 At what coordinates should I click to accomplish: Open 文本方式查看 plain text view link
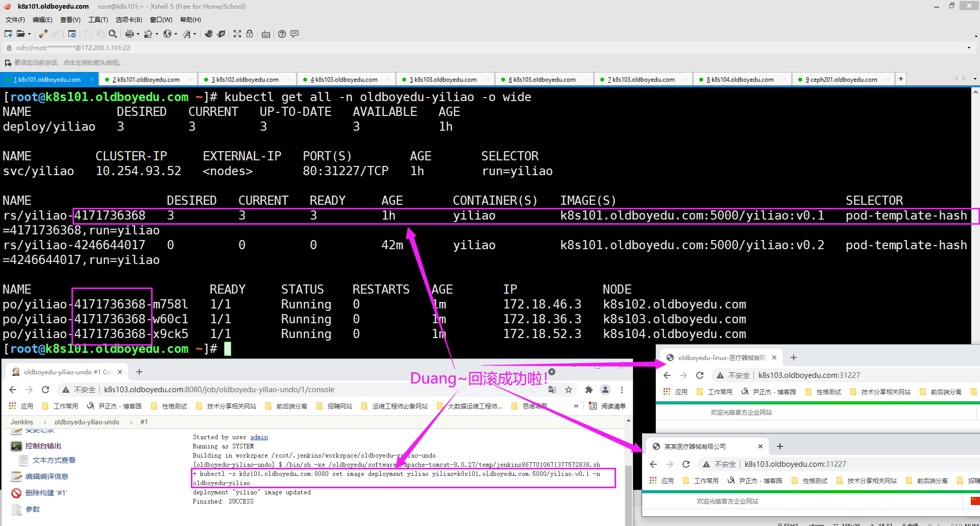point(54,460)
